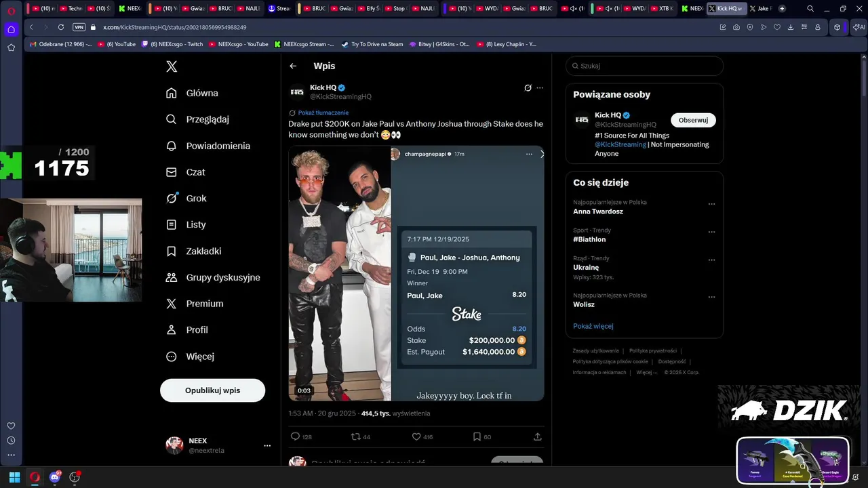
Task: Open the post's three-dot options menu
Action: tap(540, 87)
